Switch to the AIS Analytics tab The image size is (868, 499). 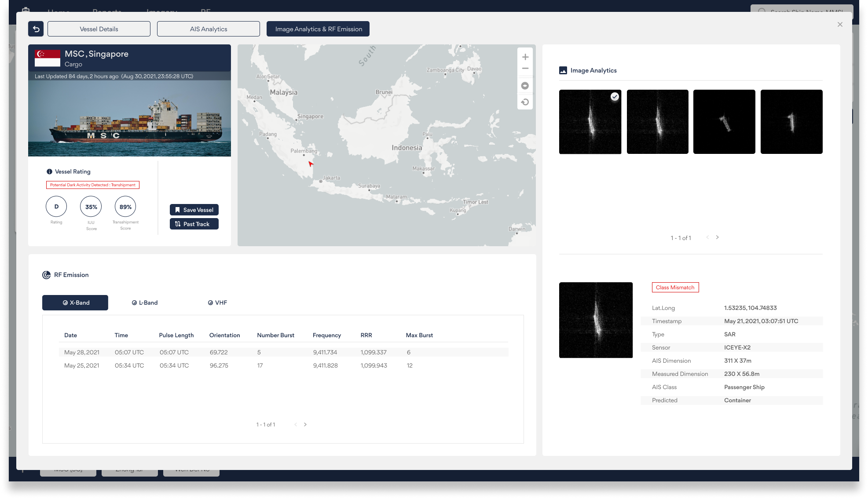click(209, 29)
